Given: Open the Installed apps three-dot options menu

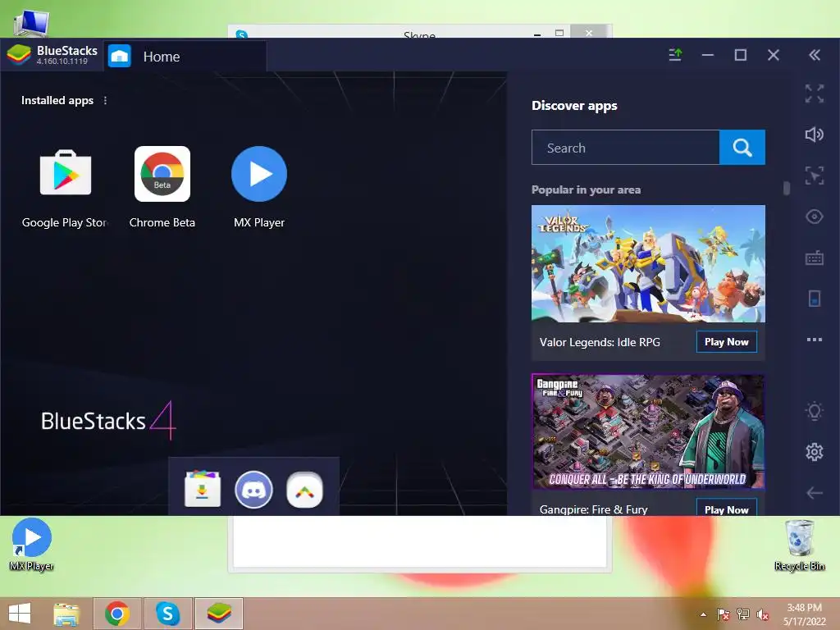Looking at the screenshot, I should pyautogui.click(x=106, y=101).
